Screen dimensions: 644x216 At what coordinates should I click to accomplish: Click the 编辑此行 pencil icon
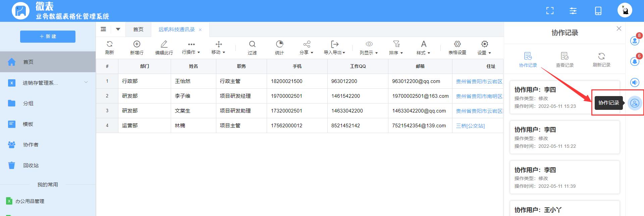pyautogui.click(x=164, y=44)
